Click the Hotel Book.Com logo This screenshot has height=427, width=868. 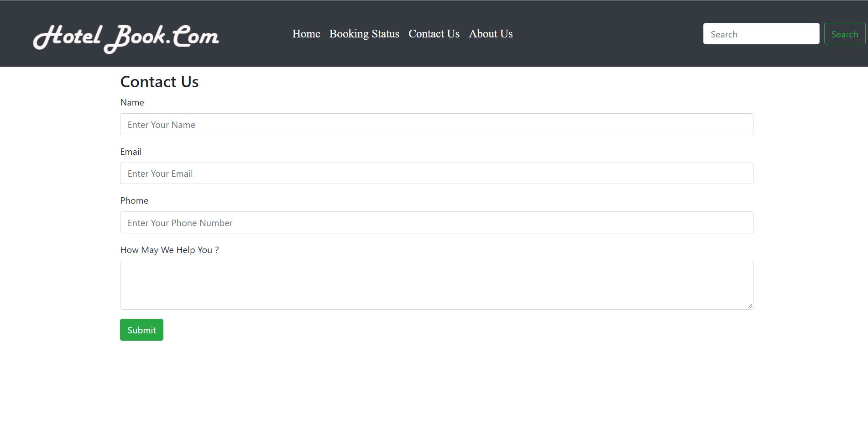(126, 37)
